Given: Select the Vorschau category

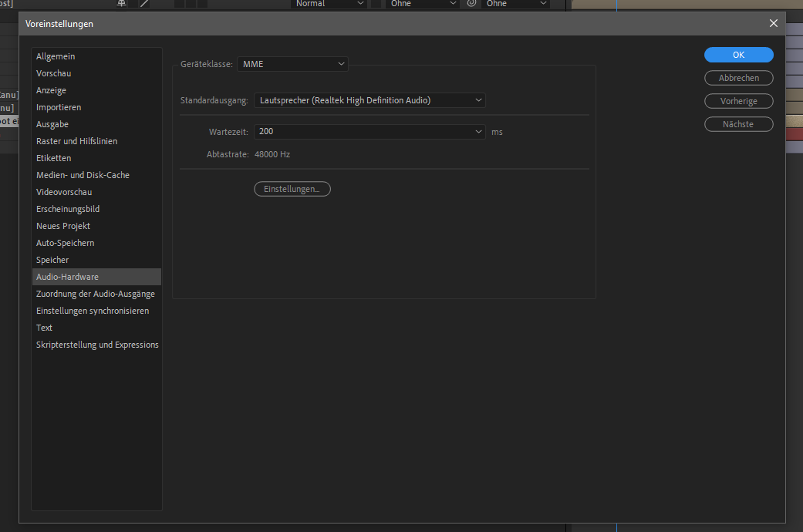Looking at the screenshot, I should tap(96, 73).
